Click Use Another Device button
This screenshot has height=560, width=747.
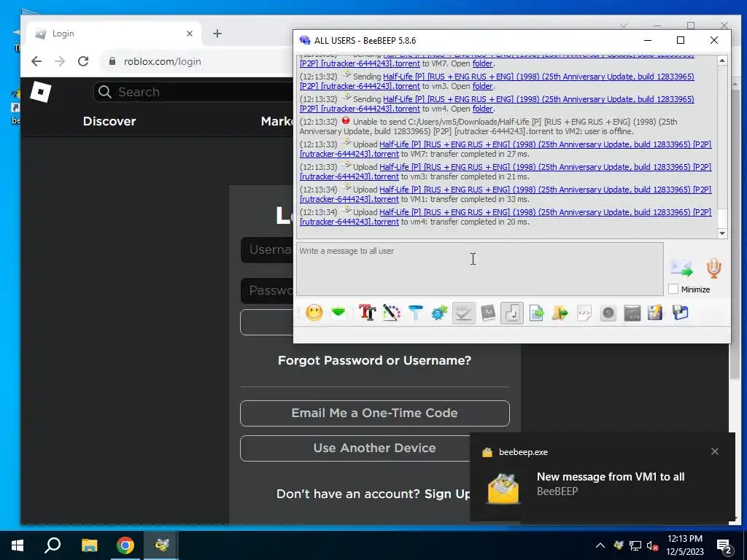[x=355, y=448]
